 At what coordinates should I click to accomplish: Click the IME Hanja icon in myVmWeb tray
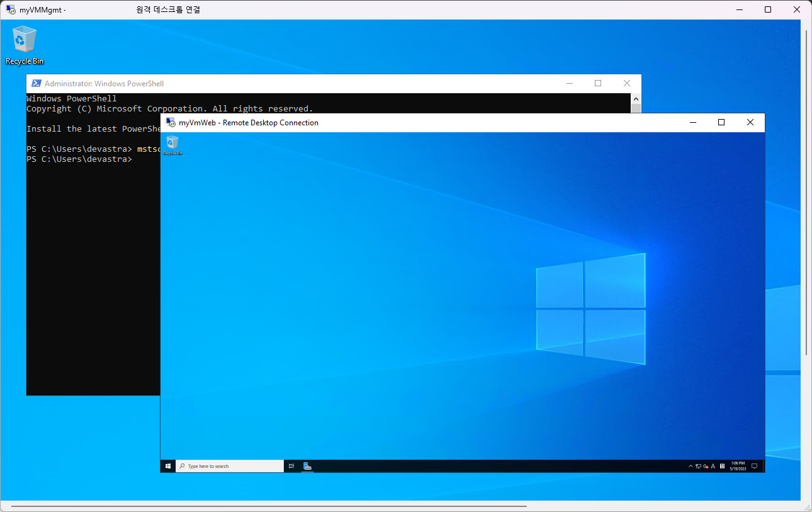click(721, 466)
